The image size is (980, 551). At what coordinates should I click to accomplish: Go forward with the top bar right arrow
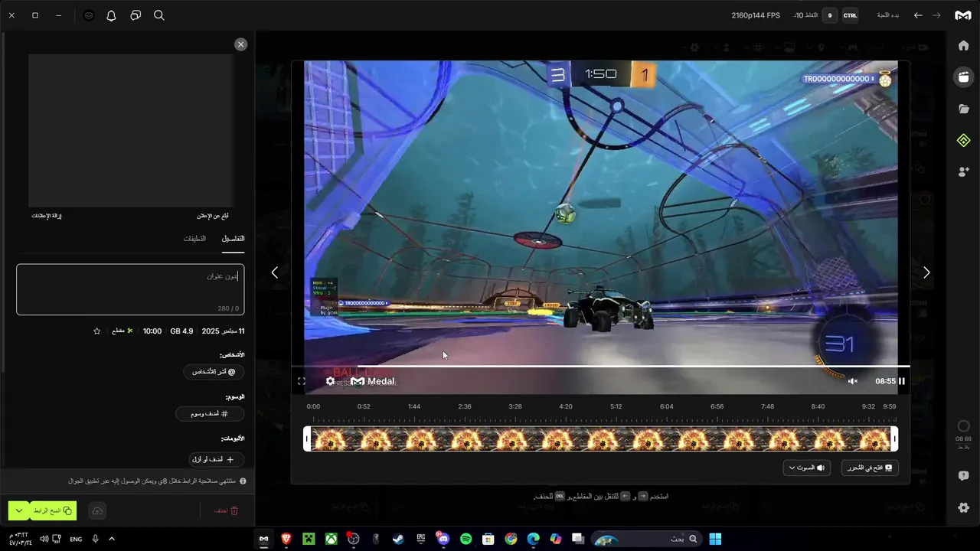coord(936,15)
